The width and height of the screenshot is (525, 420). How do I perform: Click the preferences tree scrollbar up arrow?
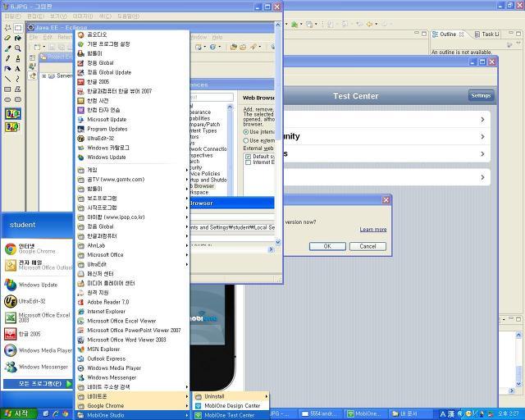230,107
